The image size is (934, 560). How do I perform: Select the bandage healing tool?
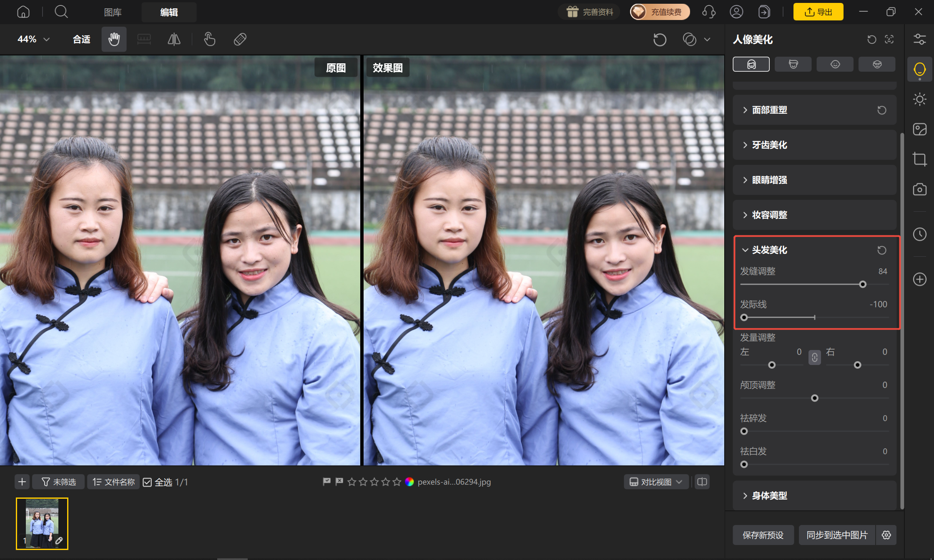pos(240,39)
